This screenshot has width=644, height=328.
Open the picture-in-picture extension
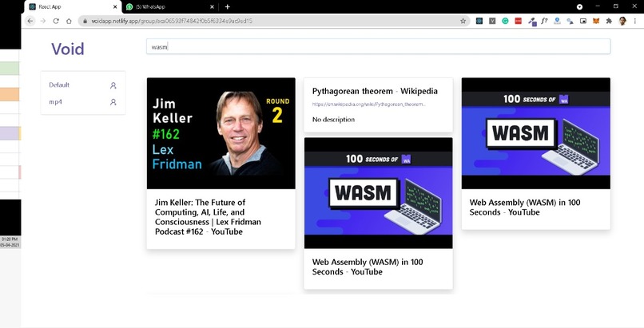(x=582, y=21)
